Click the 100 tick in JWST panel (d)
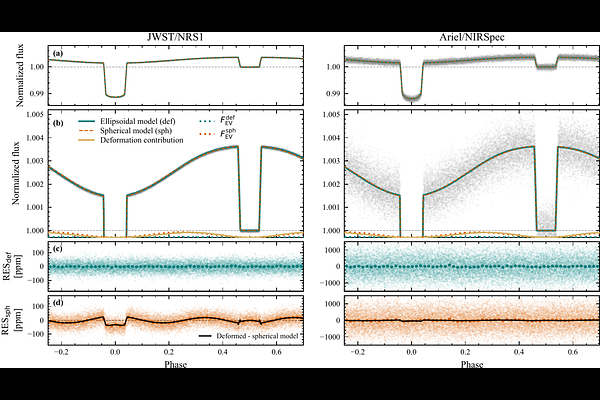This screenshot has height=400, width=600. (37, 307)
